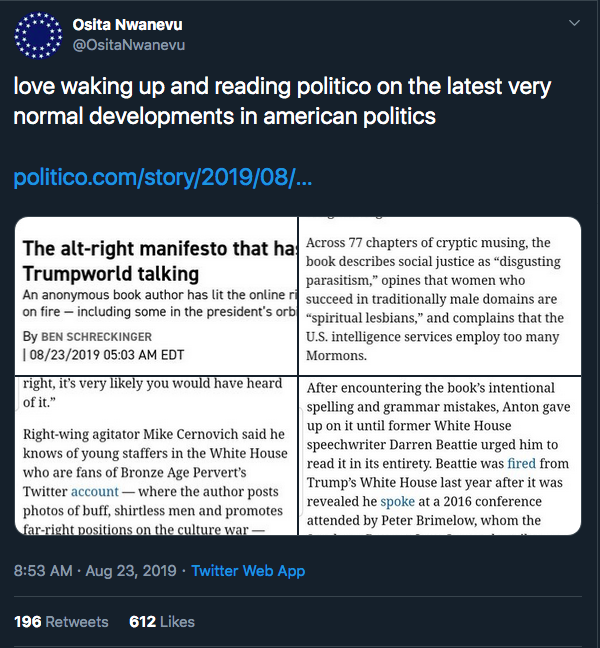Click the Twitter Web App source link
The width and height of the screenshot is (600, 648).
tap(248, 571)
